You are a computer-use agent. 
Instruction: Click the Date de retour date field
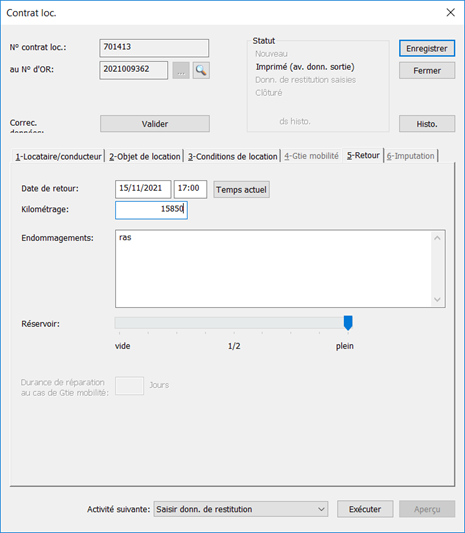[x=143, y=189]
